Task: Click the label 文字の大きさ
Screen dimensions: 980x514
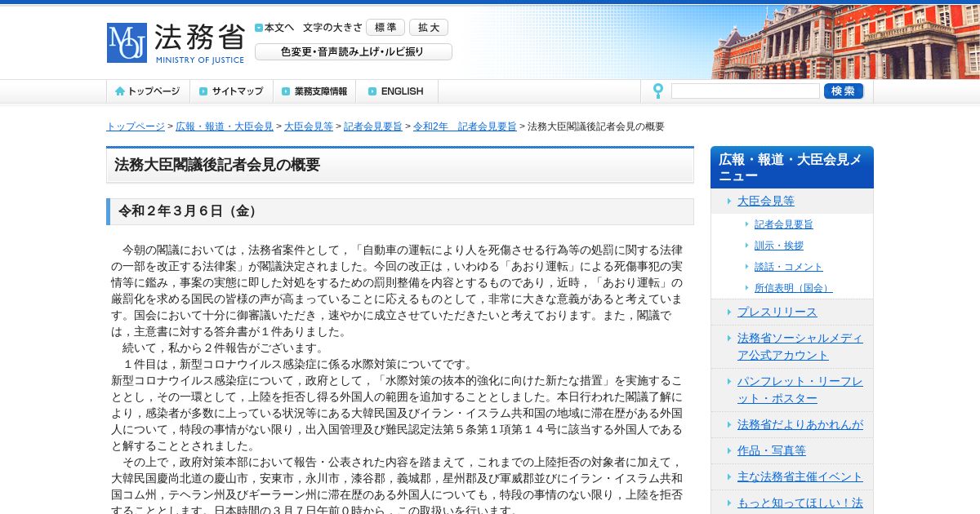Action: point(332,27)
